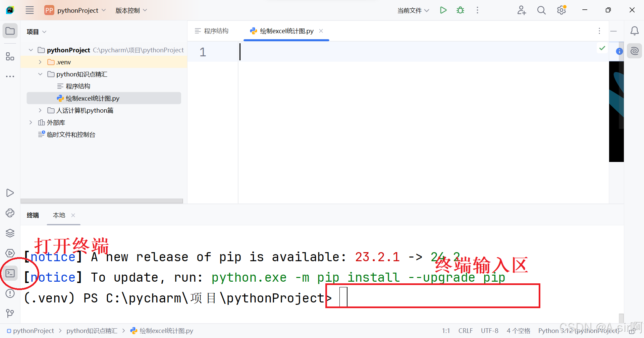Toggle the Project tool window folder icon
The width and height of the screenshot is (644, 338).
pyautogui.click(x=10, y=31)
